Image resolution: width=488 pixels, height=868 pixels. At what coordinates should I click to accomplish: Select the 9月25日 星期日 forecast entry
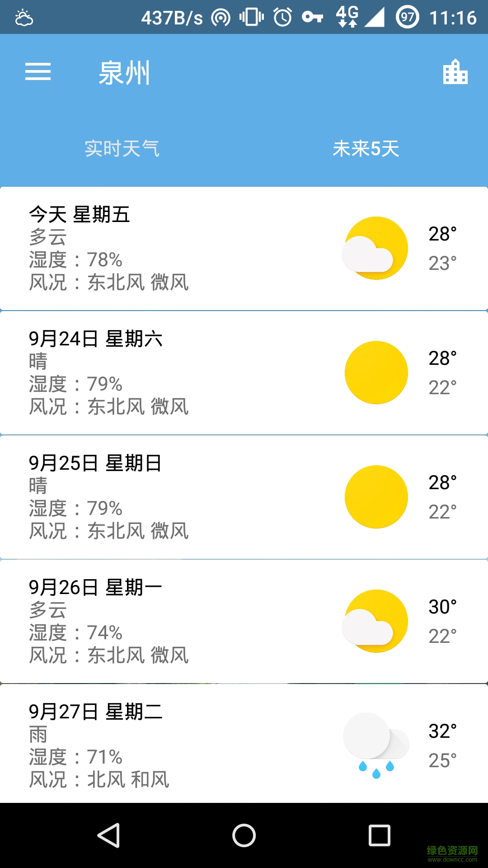pyautogui.click(x=181, y=497)
